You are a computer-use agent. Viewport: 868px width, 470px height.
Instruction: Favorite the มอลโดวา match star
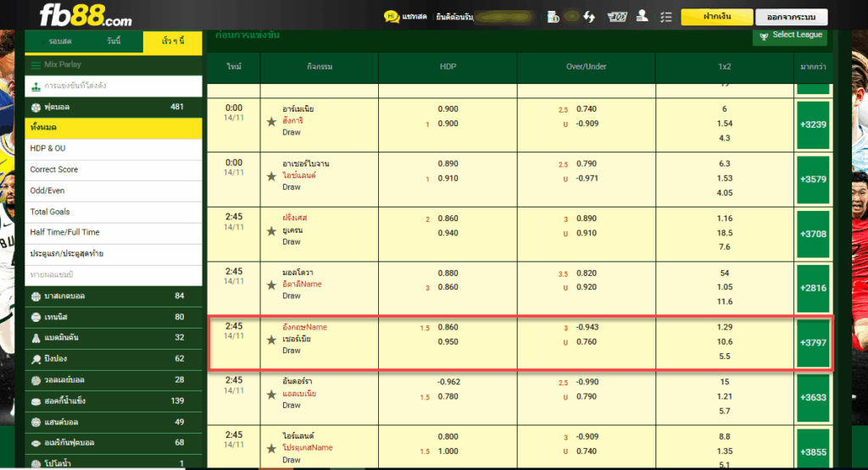point(271,285)
